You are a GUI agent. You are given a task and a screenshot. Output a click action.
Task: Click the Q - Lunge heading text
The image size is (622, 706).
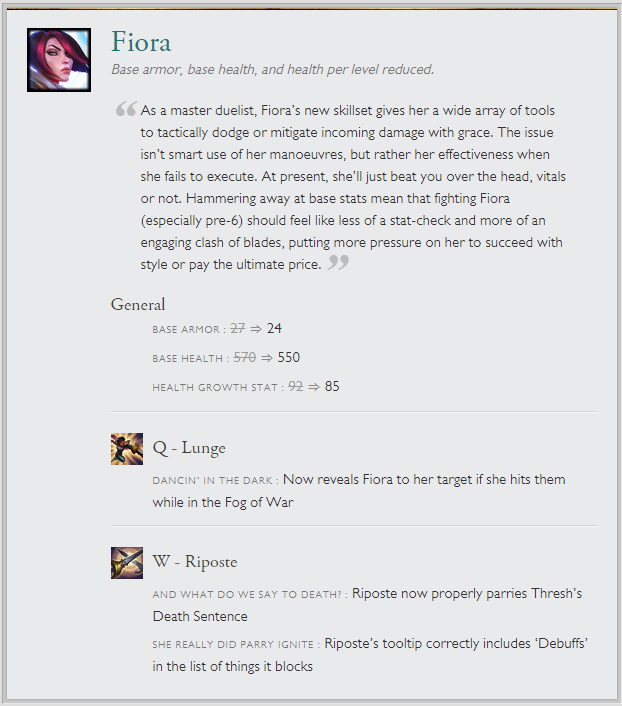[189, 448]
